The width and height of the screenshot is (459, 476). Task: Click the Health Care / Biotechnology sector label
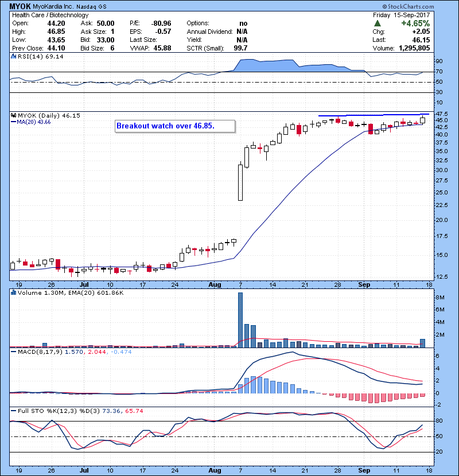tap(50, 15)
